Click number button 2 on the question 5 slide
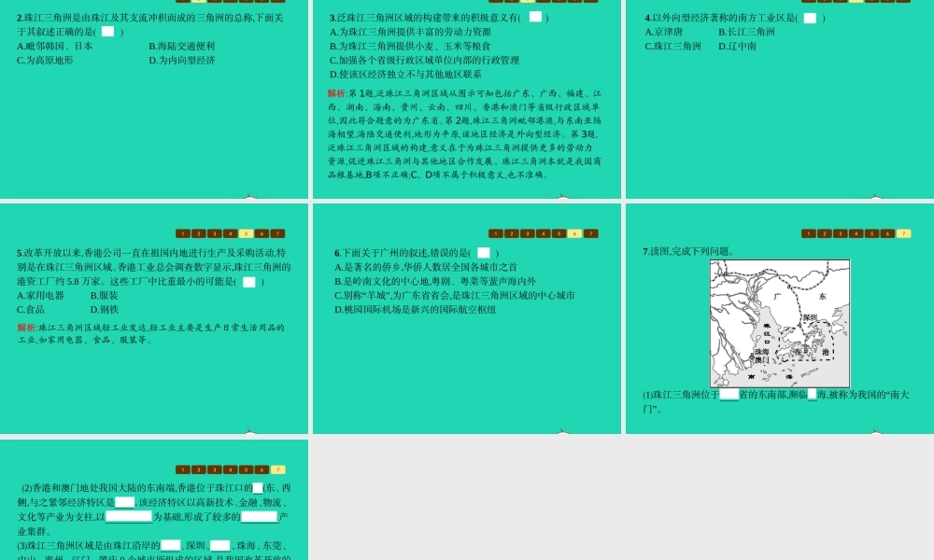The image size is (934, 560). click(x=199, y=234)
